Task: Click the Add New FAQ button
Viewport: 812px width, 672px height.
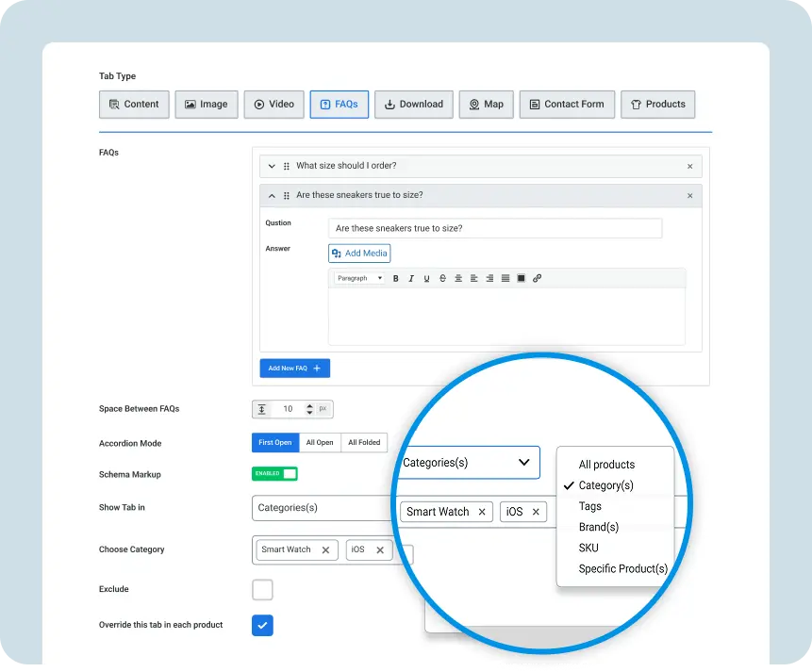Action: tap(294, 369)
